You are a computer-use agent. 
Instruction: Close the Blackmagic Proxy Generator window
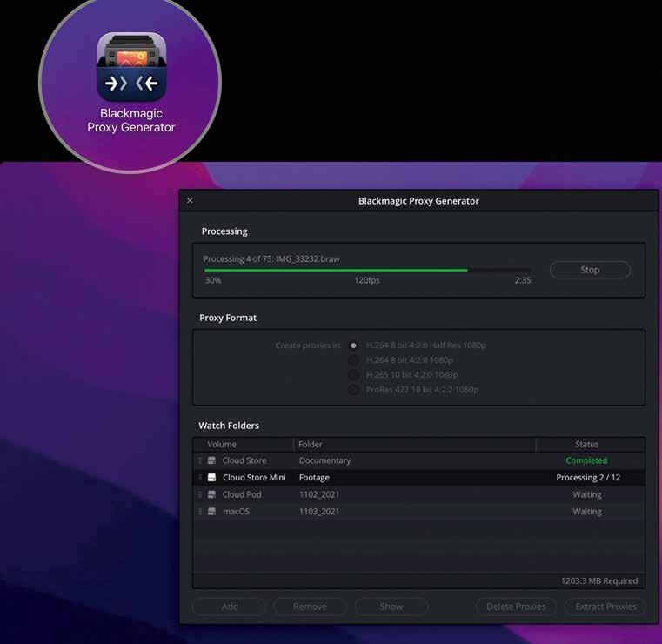tap(190, 200)
